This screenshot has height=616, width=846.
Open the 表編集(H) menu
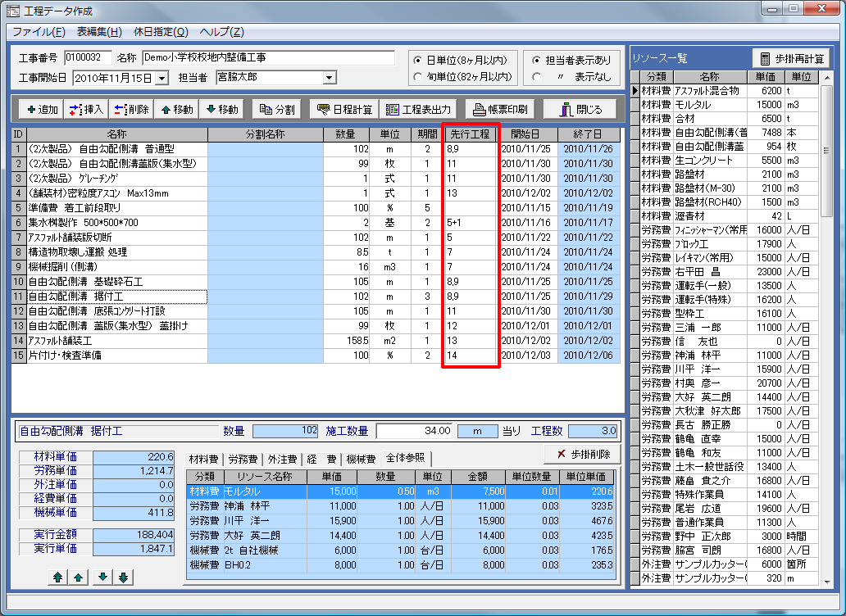pyautogui.click(x=99, y=32)
